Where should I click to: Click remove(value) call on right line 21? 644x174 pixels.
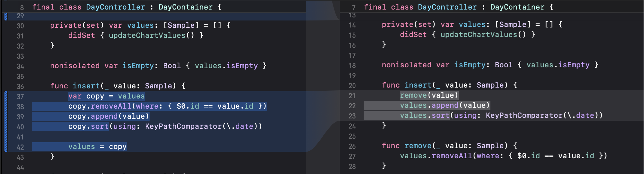[429, 95]
